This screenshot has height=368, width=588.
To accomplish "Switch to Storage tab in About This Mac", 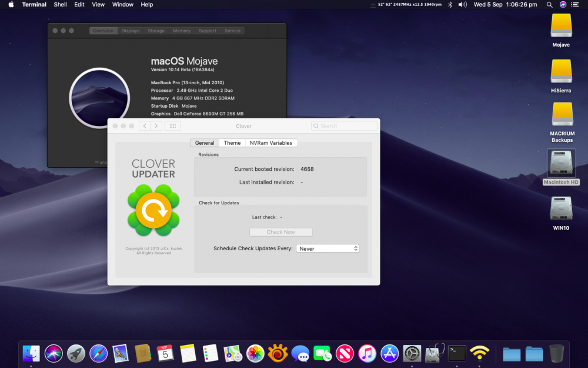I will [x=156, y=31].
